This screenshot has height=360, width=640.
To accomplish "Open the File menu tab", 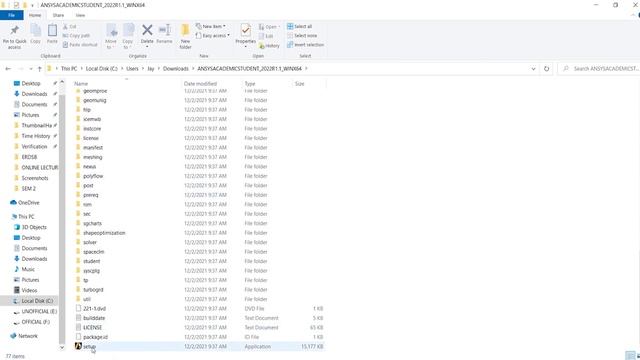I will (x=11, y=15).
